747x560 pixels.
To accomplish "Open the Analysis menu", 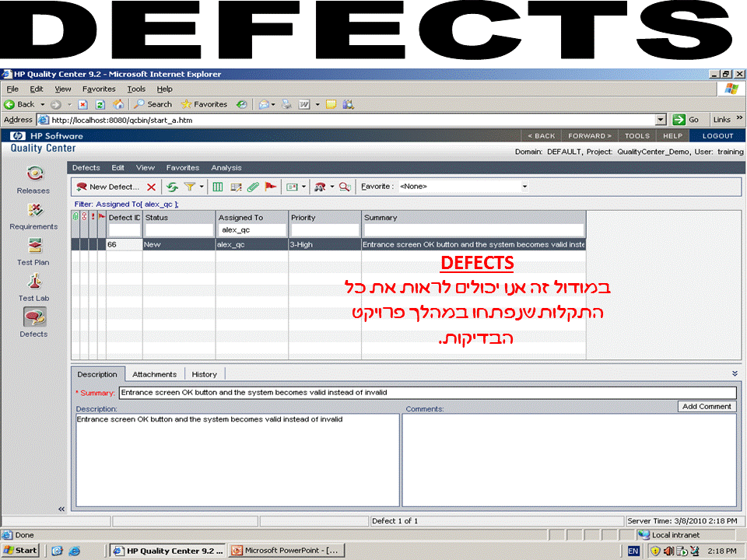I will (x=226, y=168).
